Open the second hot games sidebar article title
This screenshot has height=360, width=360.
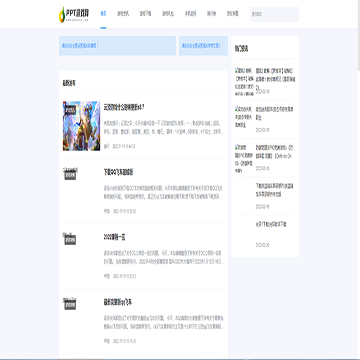[275, 113]
